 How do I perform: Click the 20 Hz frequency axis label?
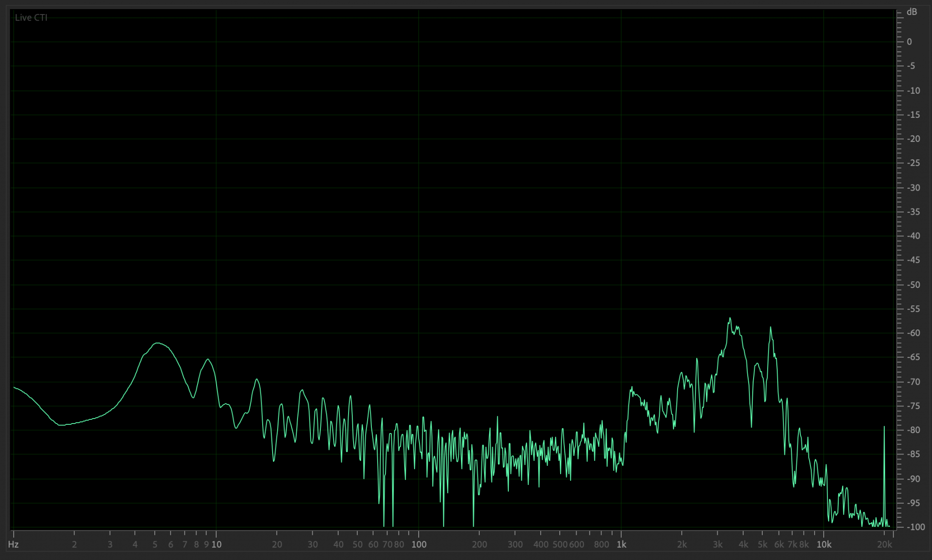[x=277, y=545]
